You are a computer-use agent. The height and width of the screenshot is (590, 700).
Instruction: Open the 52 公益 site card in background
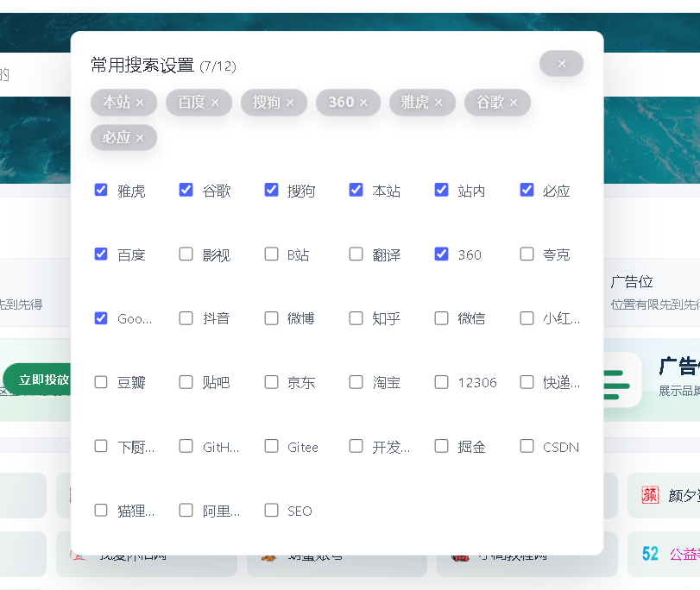click(664, 554)
